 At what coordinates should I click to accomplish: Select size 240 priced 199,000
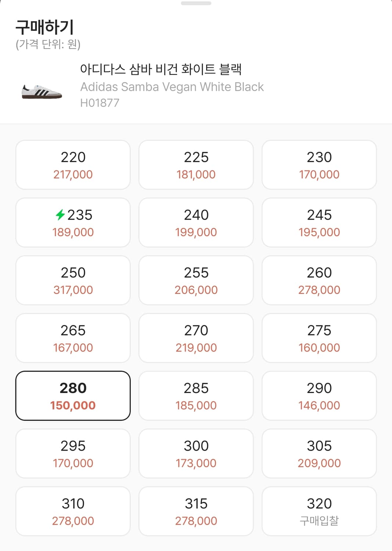click(196, 223)
